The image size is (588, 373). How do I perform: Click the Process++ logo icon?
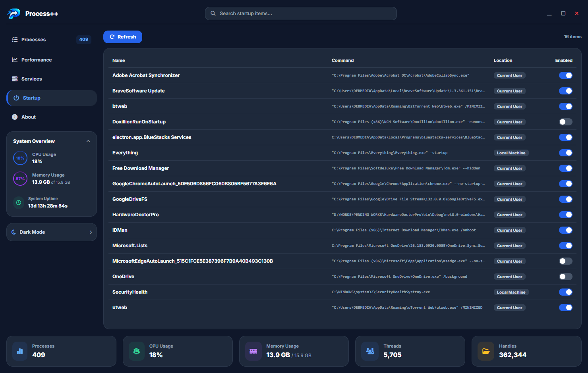14,13
